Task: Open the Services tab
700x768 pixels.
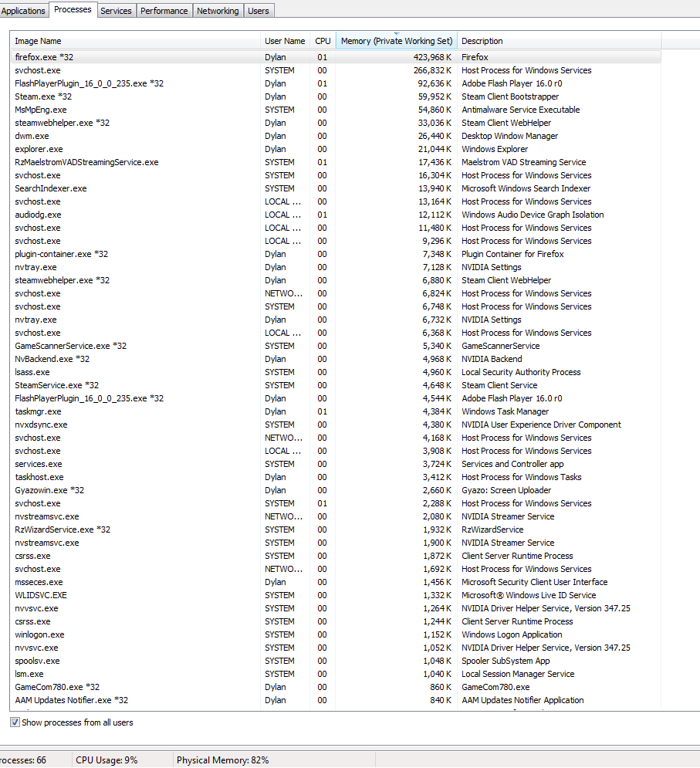Action: (x=116, y=11)
